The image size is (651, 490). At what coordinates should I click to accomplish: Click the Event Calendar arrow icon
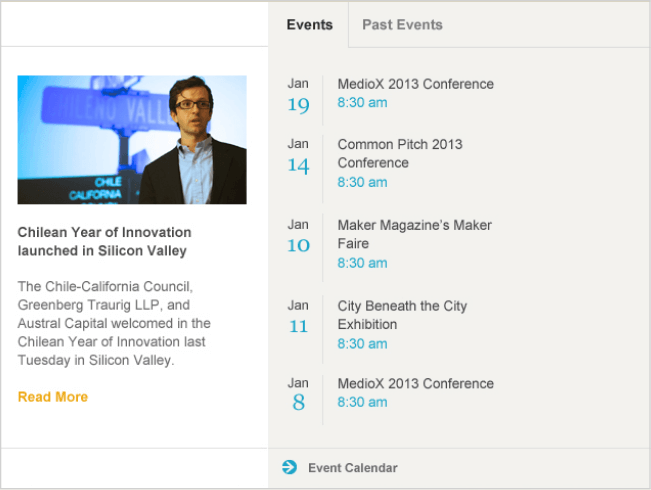[290, 467]
